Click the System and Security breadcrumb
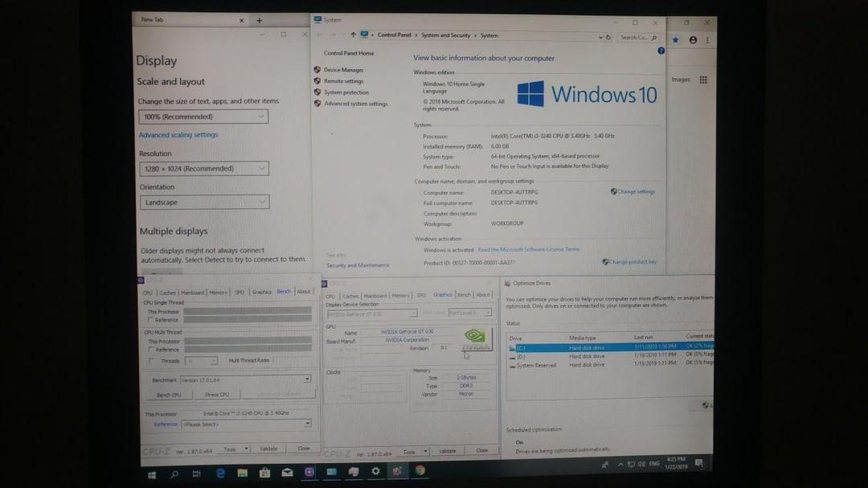 coord(445,35)
